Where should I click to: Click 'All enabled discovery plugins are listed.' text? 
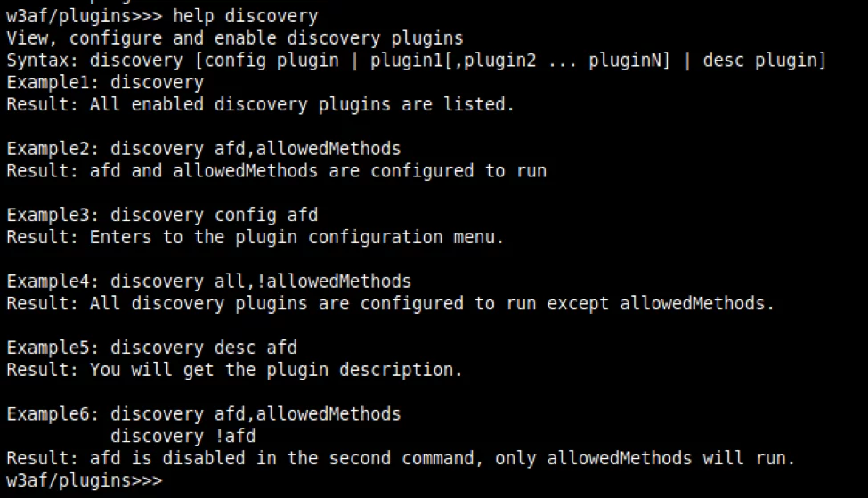coord(303,104)
